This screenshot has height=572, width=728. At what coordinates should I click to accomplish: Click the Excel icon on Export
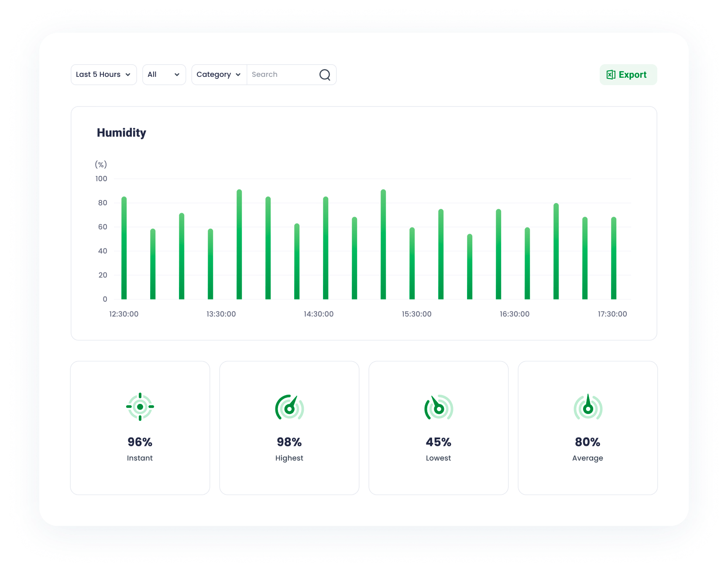pyautogui.click(x=611, y=75)
